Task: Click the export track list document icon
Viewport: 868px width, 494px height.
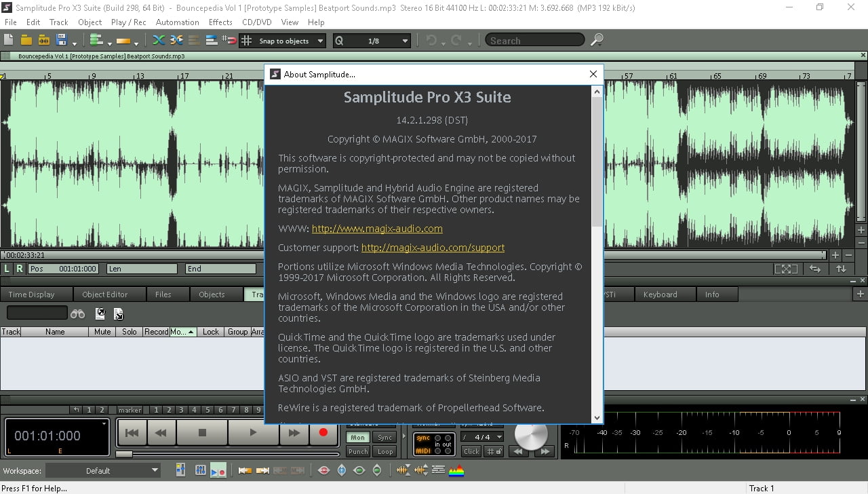Action: click(x=100, y=313)
